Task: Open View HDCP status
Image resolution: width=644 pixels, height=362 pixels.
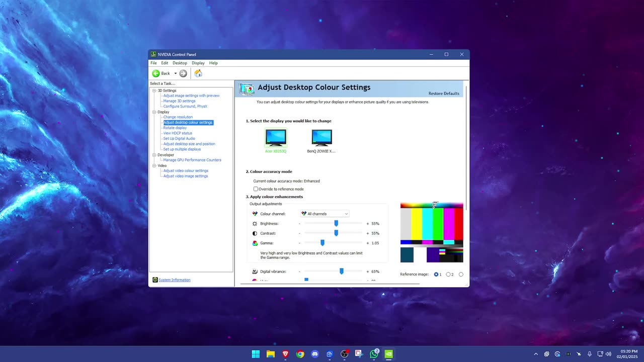Action: [178, 133]
